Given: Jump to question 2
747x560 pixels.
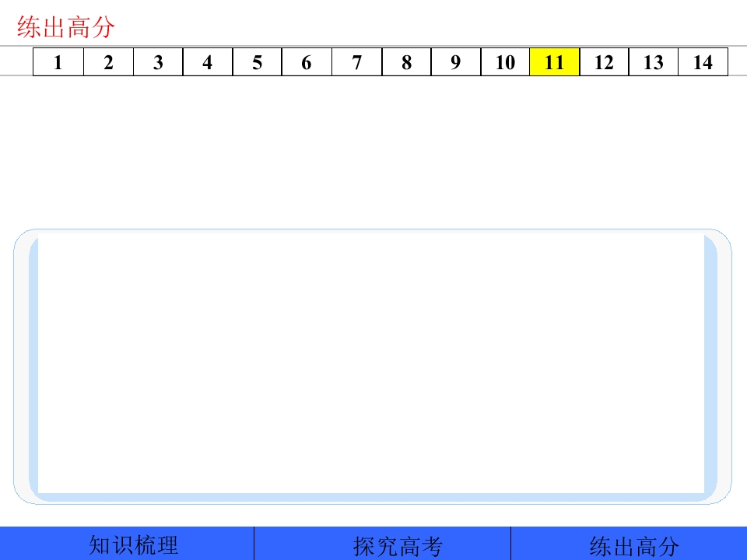Looking at the screenshot, I should (x=109, y=62).
